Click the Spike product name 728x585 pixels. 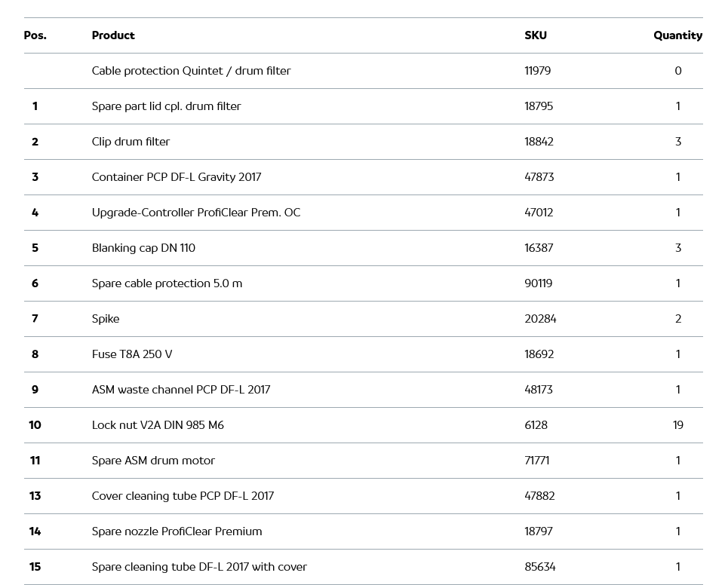point(106,319)
